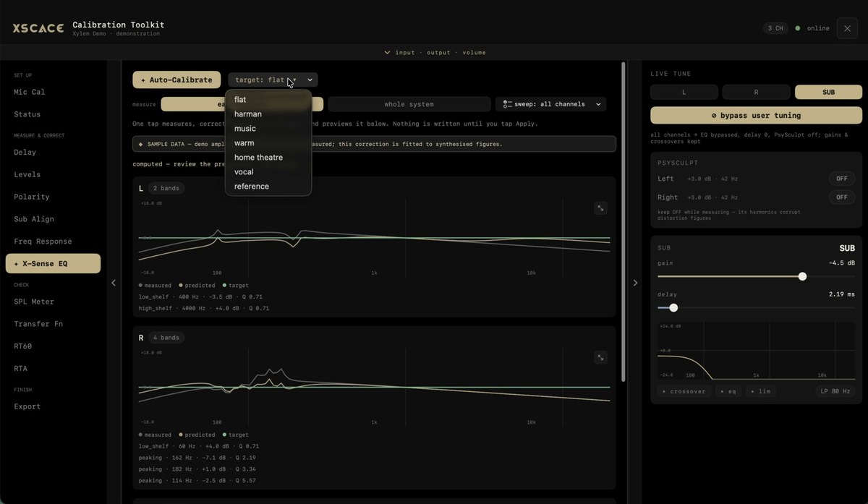The height and width of the screenshot is (504, 868).
Task: Select the SUB channel in Live Tune
Action: tap(828, 93)
